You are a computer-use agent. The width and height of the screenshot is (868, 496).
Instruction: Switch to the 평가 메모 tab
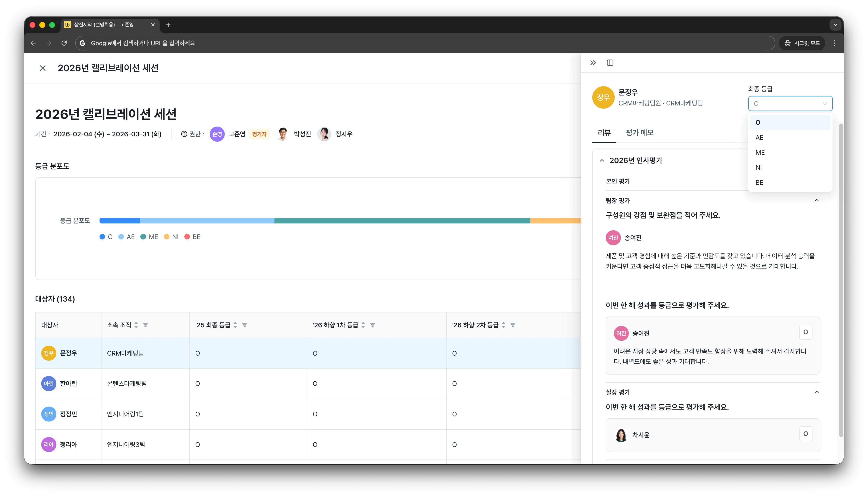pos(640,133)
